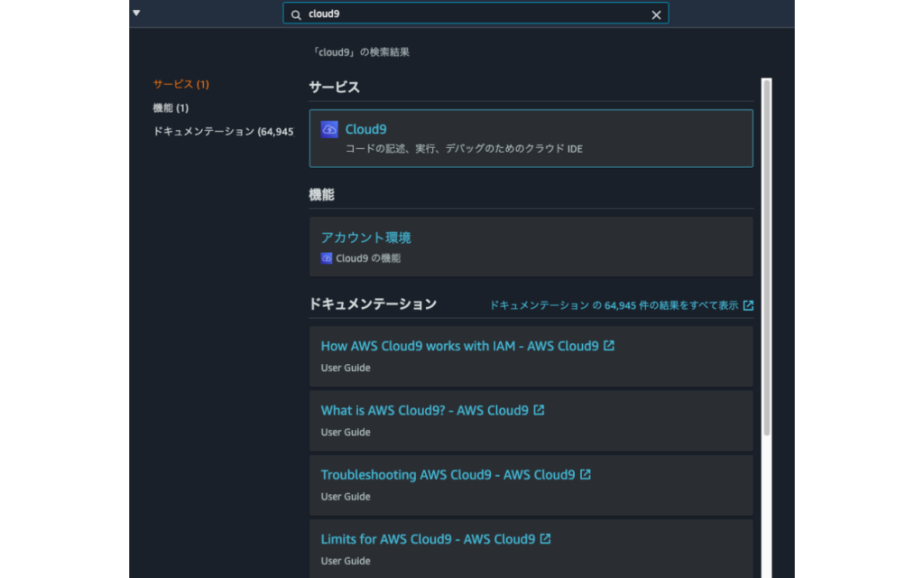The width and height of the screenshot is (924, 578).
Task: Open What is AWS Cloud9? document
Action: (425, 411)
